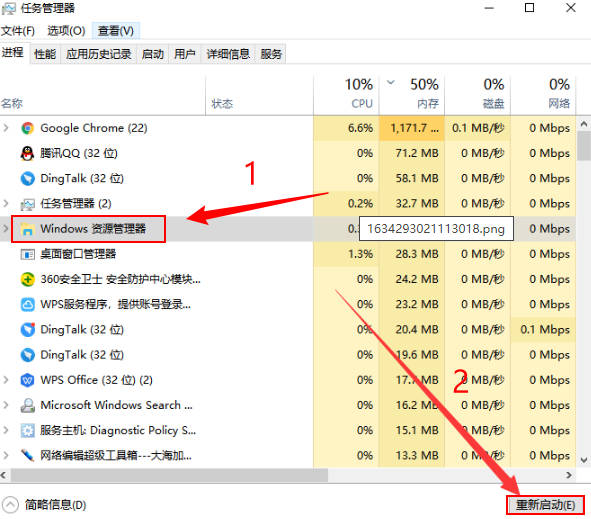Expand the WPS Office (32 位) (2) group
Viewport: 591px width, 519px height.
pyautogui.click(x=6, y=380)
